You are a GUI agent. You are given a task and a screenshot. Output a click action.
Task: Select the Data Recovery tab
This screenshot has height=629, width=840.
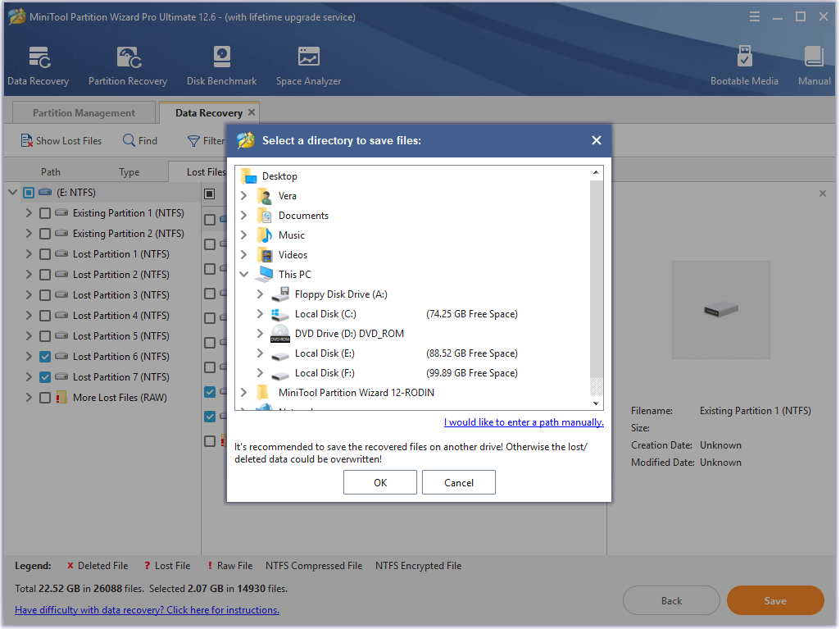tap(209, 112)
